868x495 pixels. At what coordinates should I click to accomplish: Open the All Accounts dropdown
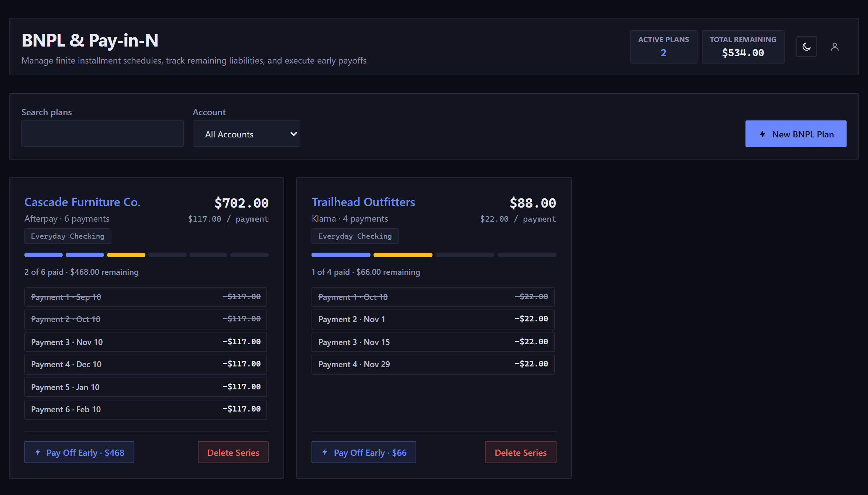(x=246, y=134)
